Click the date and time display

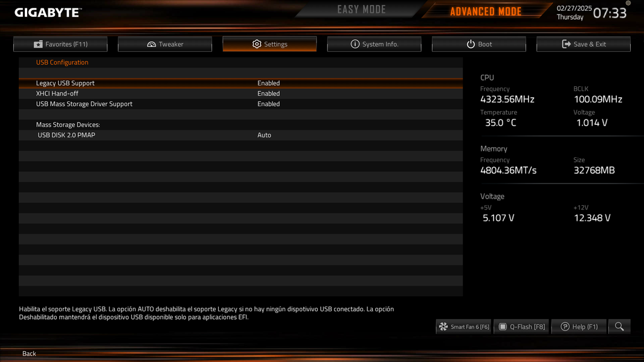tap(591, 12)
